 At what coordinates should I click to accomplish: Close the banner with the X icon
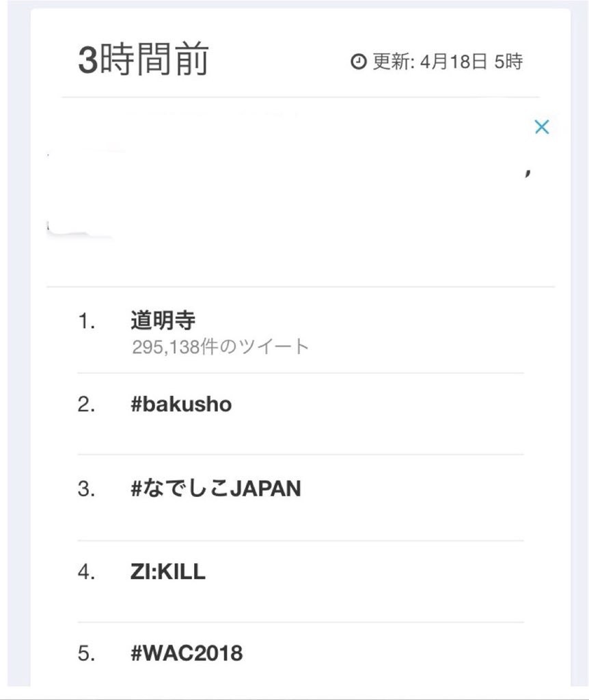click(x=542, y=127)
